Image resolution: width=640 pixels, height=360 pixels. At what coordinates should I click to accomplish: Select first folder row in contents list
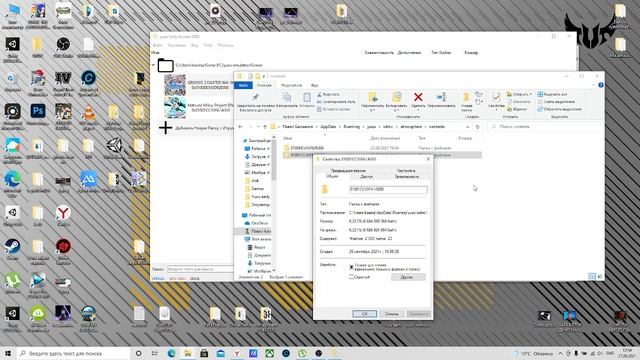click(382, 148)
